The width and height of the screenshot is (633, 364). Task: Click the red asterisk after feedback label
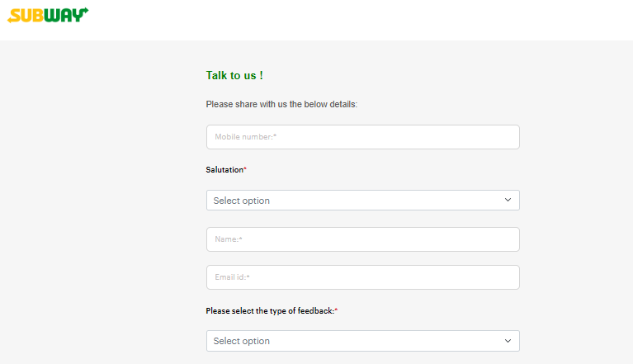click(336, 311)
